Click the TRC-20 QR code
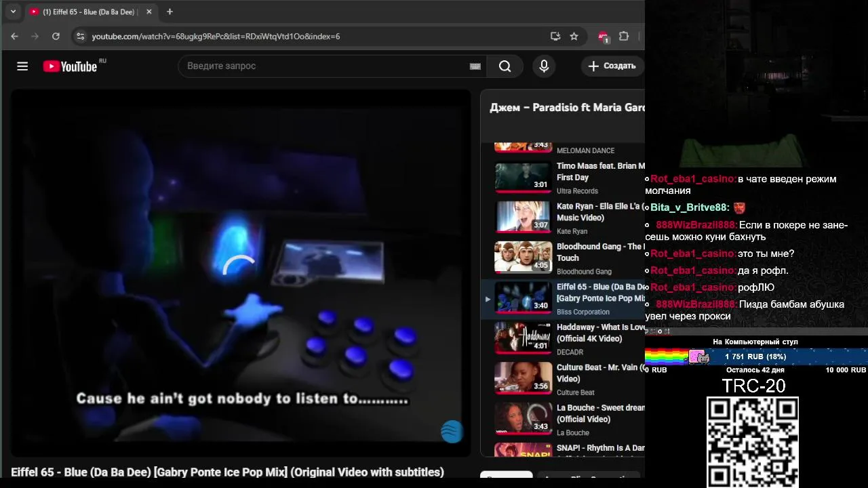The height and width of the screenshot is (488, 868). pos(753,442)
